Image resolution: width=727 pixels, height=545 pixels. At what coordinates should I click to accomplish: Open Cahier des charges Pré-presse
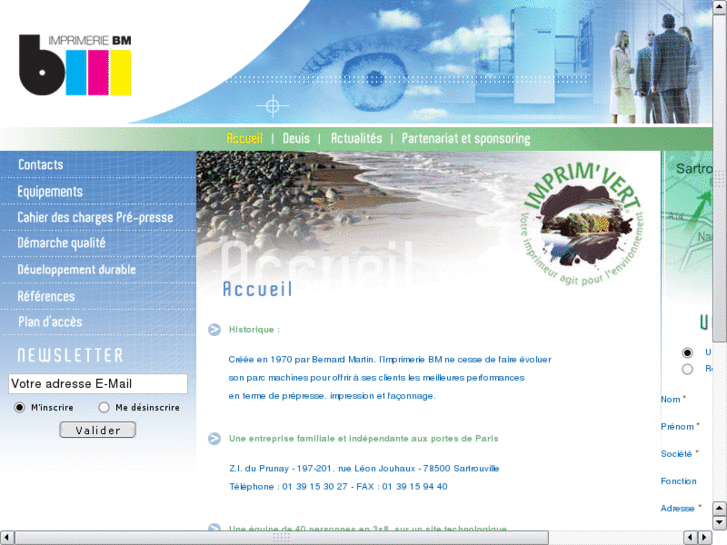[x=95, y=218]
